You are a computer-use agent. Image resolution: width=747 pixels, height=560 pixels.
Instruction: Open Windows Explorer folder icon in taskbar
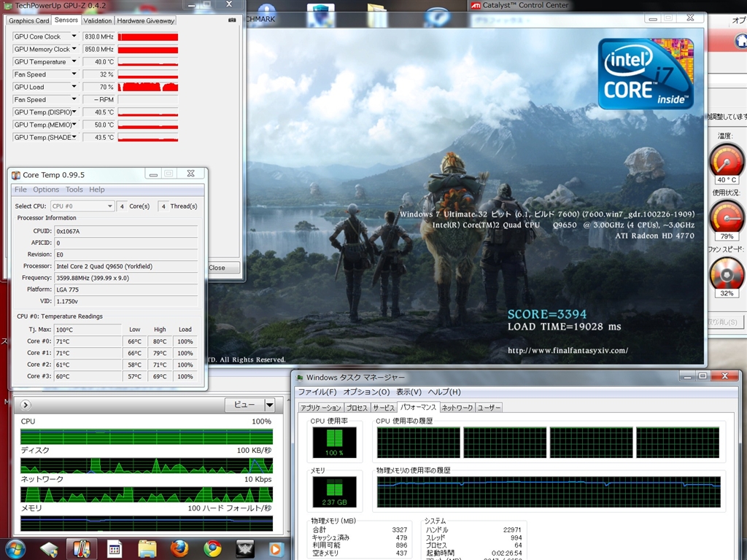147,548
